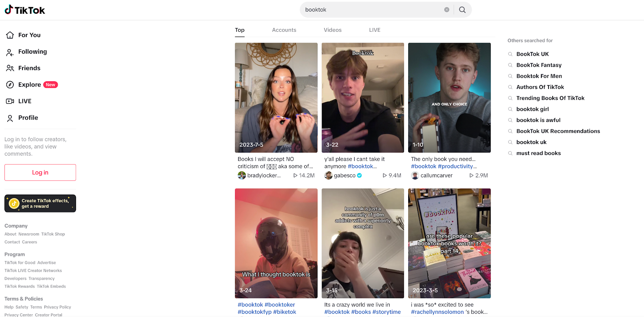644x317 pixels.
Task: Click the callumcarver username
Action: click(437, 175)
